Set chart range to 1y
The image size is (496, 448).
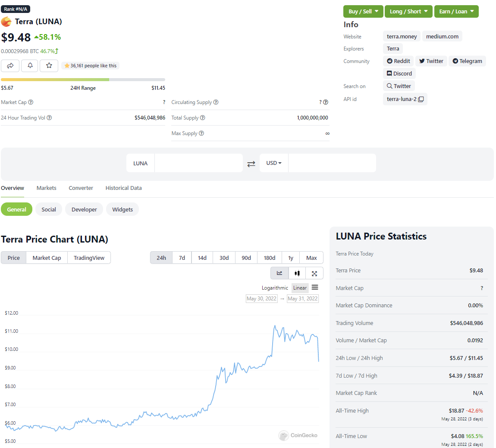pos(291,258)
